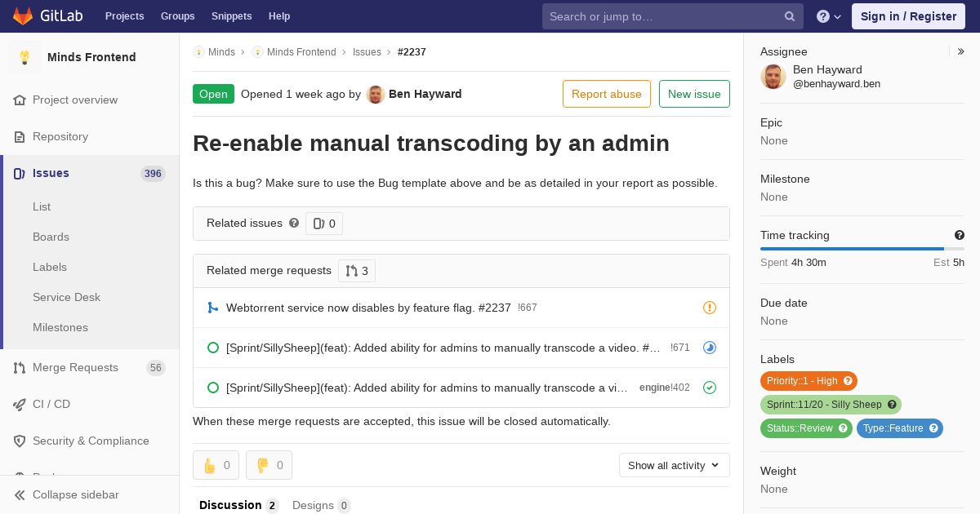This screenshot has width=980, height=514.
Task: Open the !671 manual transcode merge request
Action: [x=443, y=348]
